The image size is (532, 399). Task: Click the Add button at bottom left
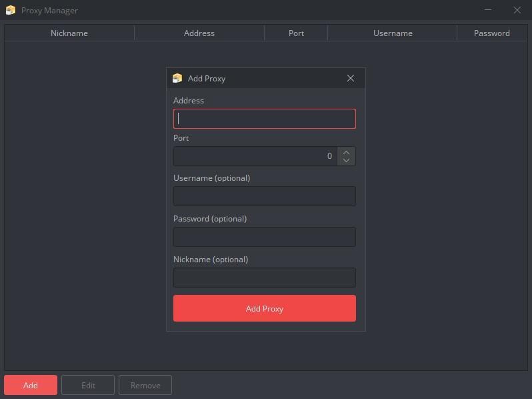click(31, 385)
